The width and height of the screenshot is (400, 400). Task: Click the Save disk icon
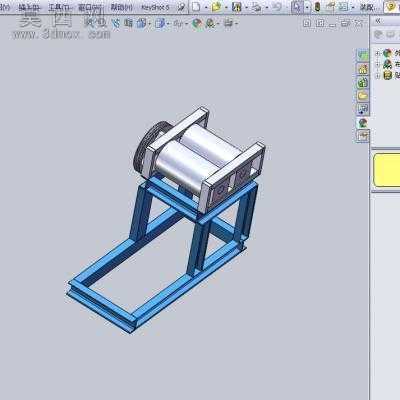[x=237, y=7]
